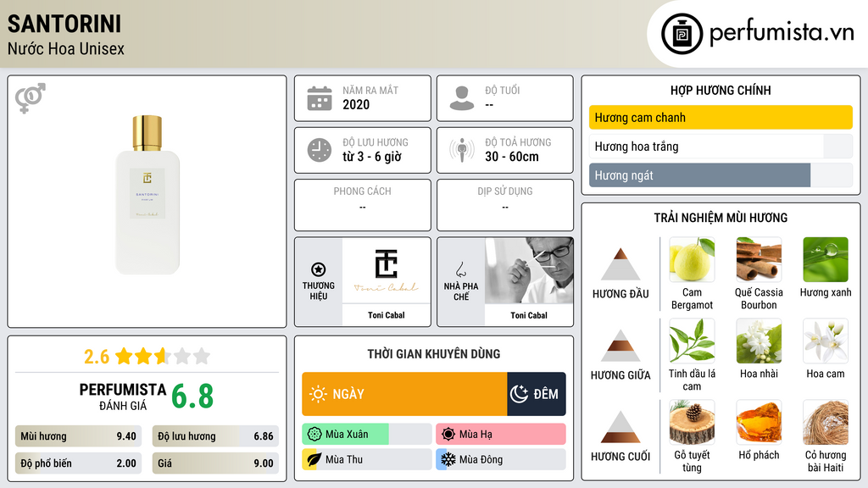The image size is (868, 488).
Task: Click the sillage icon for Độ toả hương
Action: pos(462,150)
